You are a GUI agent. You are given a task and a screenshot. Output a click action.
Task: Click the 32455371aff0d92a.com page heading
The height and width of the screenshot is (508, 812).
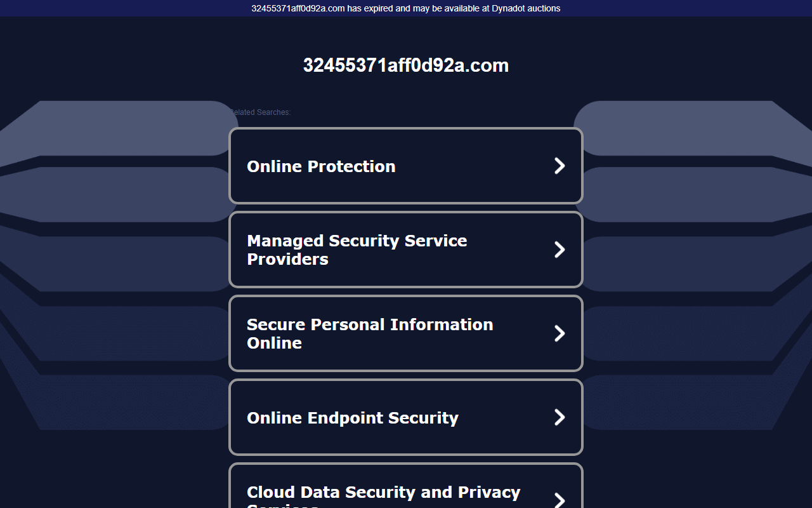click(406, 65)
